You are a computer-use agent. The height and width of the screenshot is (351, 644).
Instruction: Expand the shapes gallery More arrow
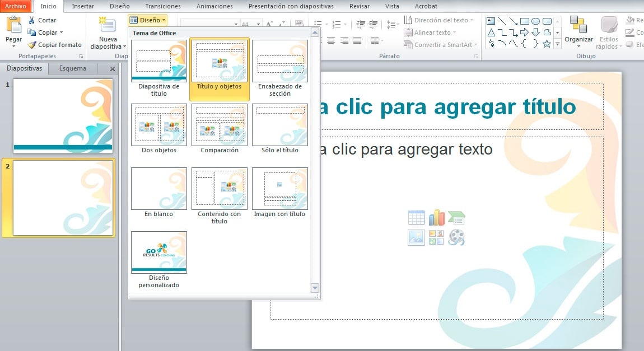pos(557,44)
